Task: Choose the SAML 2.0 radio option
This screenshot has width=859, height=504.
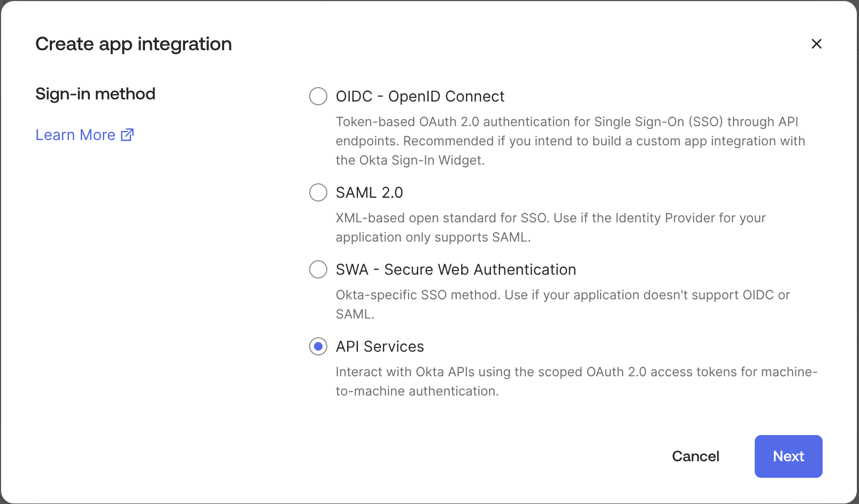Action: pos(318,192)
